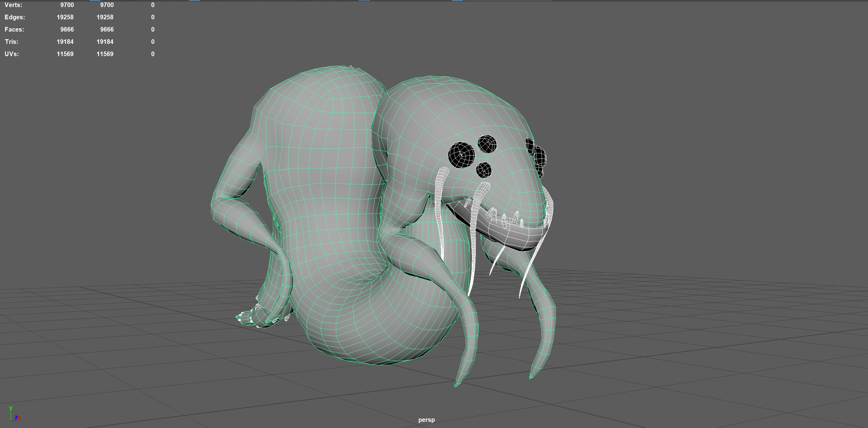Click the Tris: label in poly count HUD
This screenshot has width=868, height=428.
point(11,42)
